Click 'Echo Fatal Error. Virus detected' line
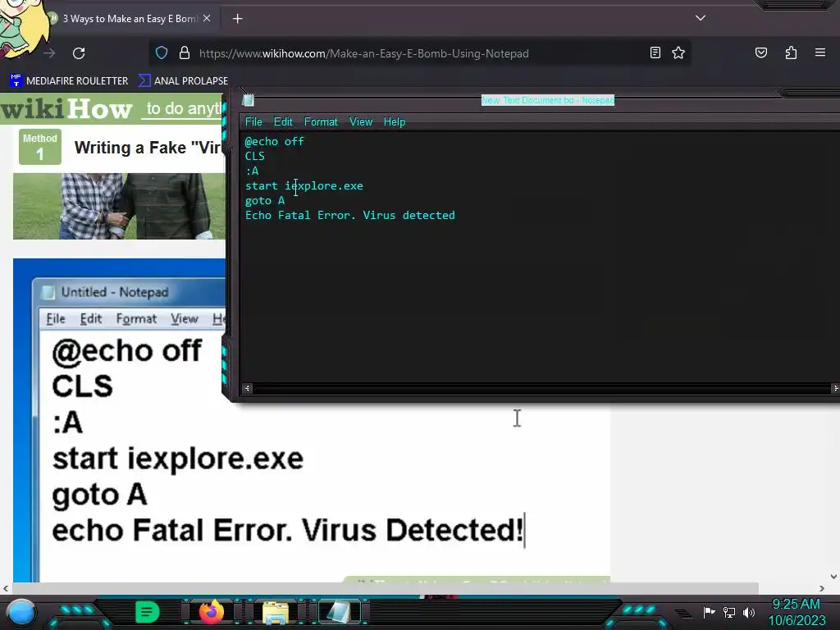Screen dimensions: 840x630 click(349, 216)
